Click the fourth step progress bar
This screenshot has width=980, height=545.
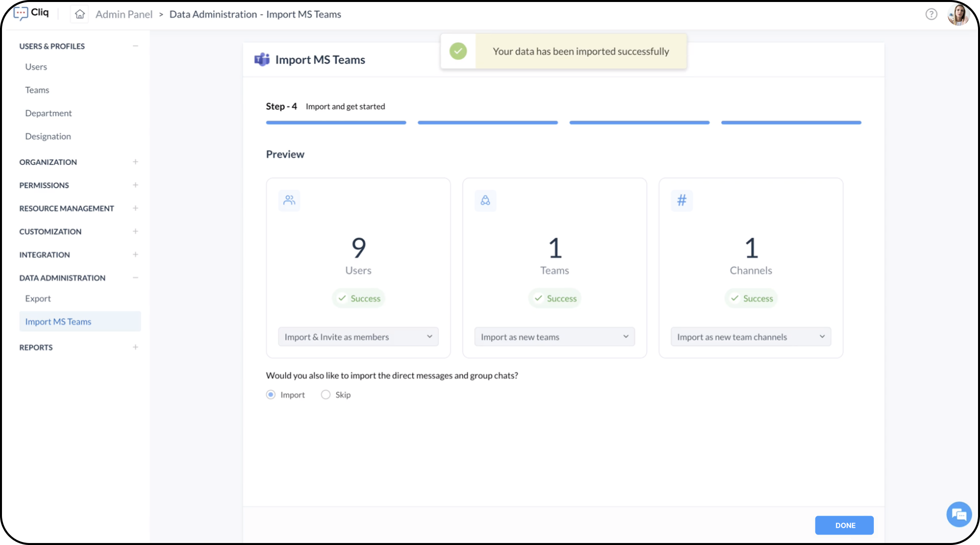pos(792,123)
